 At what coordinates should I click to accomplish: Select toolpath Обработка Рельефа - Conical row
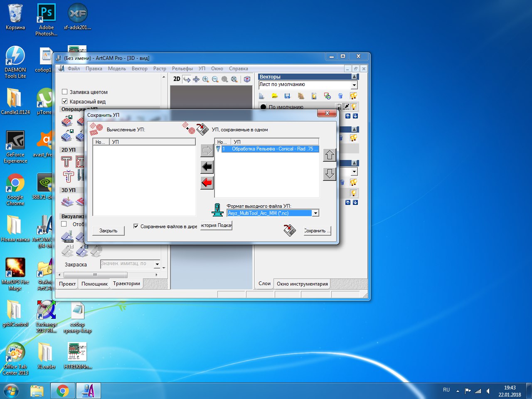(270, 149)
